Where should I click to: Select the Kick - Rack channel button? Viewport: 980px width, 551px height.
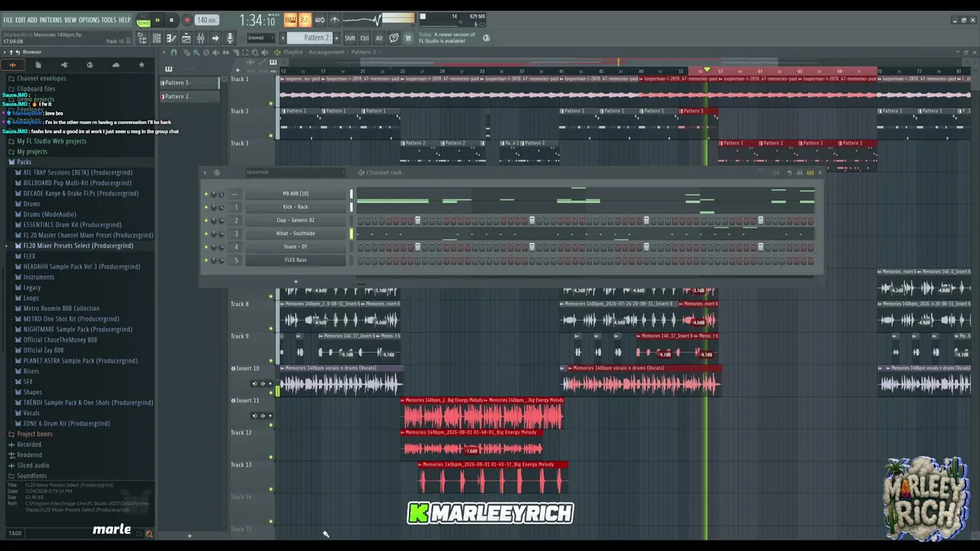[296, 207]
